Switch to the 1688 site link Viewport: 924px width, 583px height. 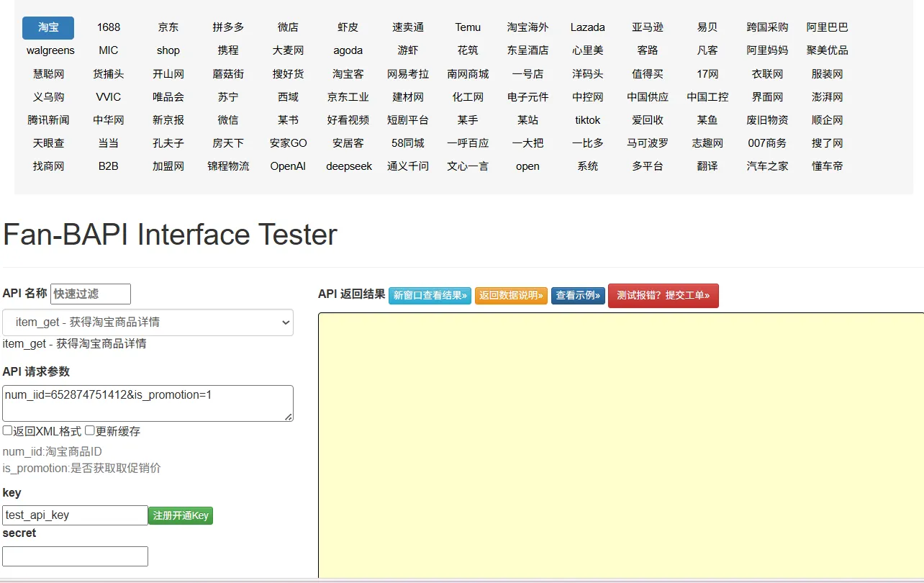pyautogui.click(x=108, y=27)
